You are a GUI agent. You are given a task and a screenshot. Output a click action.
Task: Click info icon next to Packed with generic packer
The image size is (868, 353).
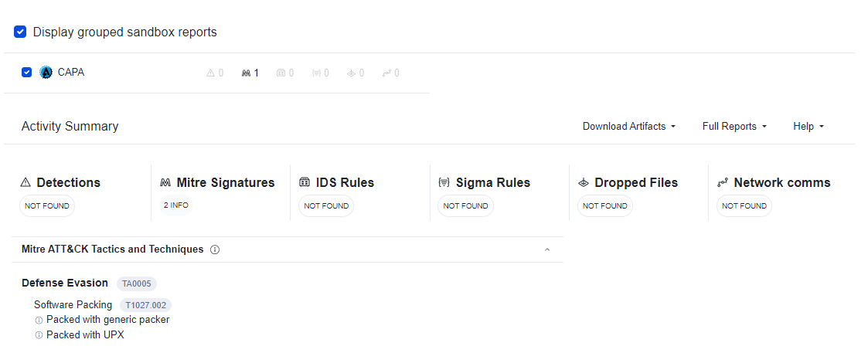(39, 320)
